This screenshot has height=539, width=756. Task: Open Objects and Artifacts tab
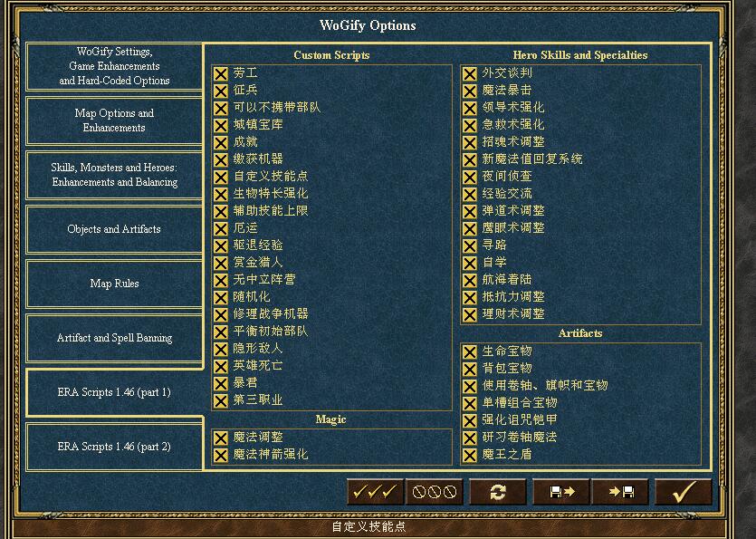tap(114, 229)
